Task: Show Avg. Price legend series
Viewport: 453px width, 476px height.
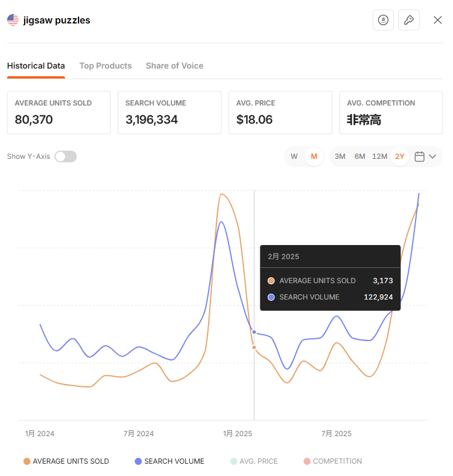Action: [254, 461]
